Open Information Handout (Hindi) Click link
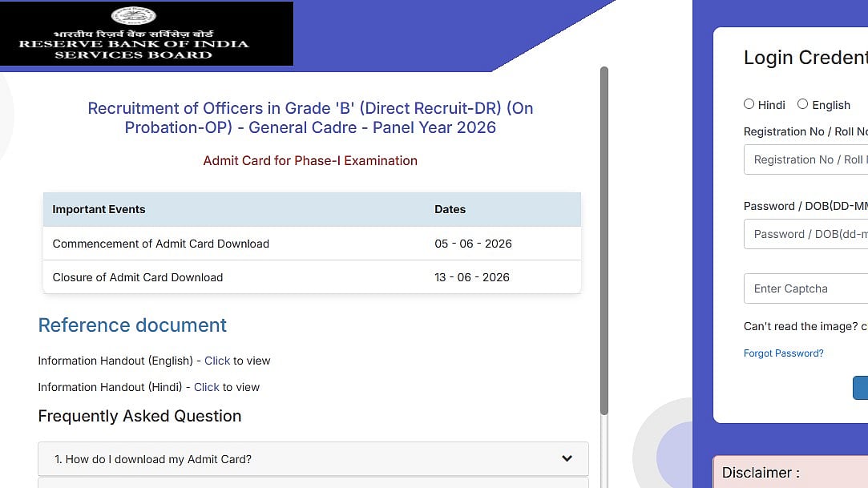Screen dimensions: 868x488 pos(207,387)
